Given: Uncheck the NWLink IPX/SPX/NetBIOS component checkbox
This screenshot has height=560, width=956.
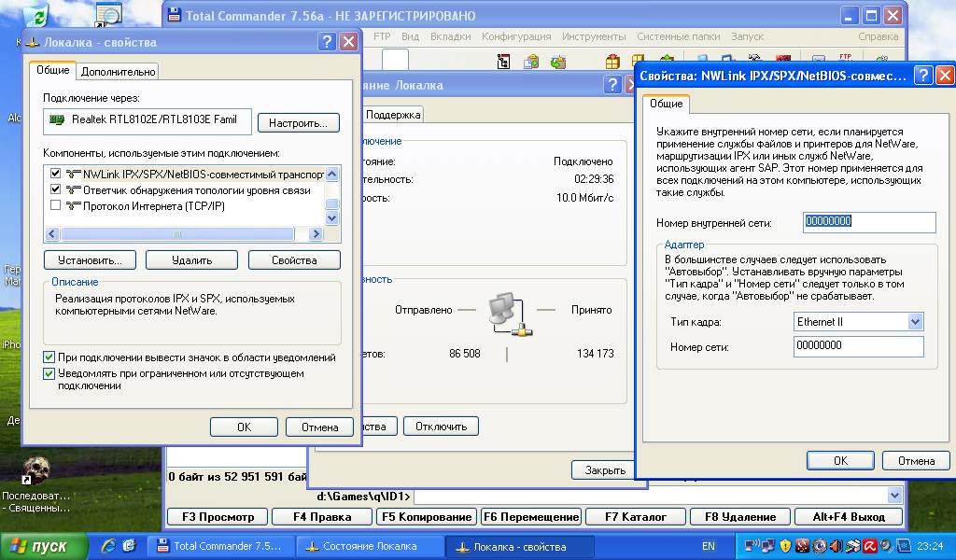Looking at the screenshot, I should (55, 174).
